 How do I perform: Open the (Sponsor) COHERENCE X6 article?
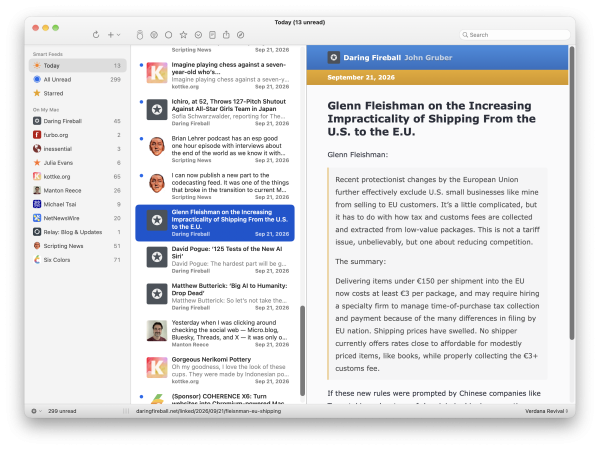click(215, 398)
